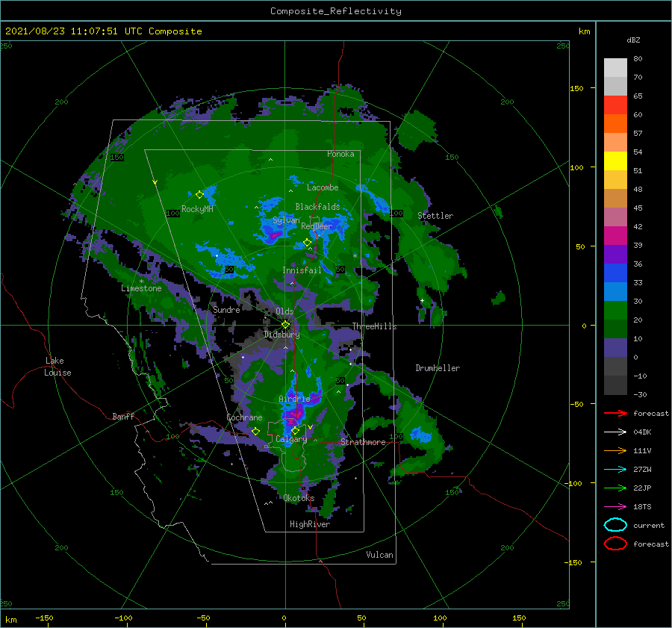Click the green 22JP arrow icon

pyautogui.click(x=615, y=488)
